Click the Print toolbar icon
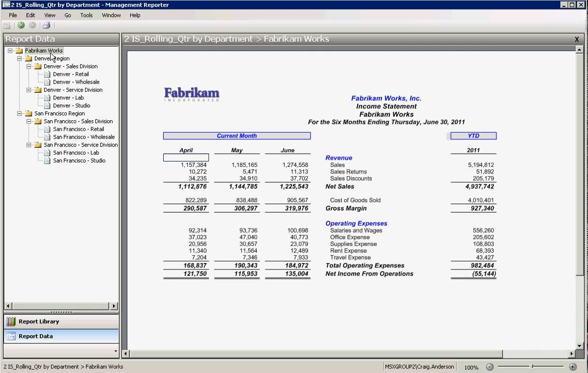 pyautogui.click(x=47, y=25)
